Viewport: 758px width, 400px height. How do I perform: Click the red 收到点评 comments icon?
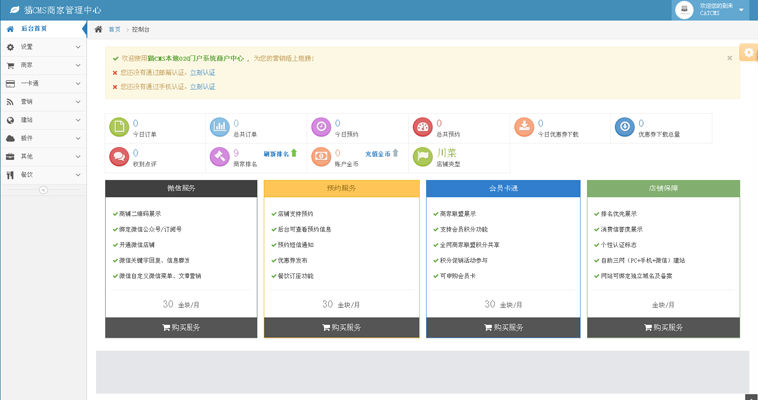tap(119, 157)
